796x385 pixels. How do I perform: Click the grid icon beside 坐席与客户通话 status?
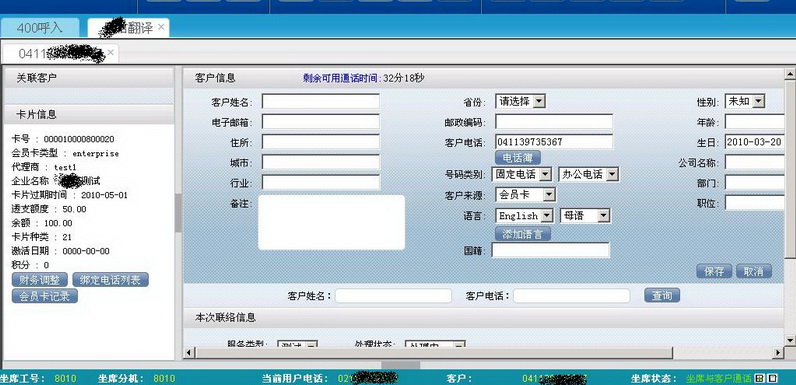[x=759, y=378]
